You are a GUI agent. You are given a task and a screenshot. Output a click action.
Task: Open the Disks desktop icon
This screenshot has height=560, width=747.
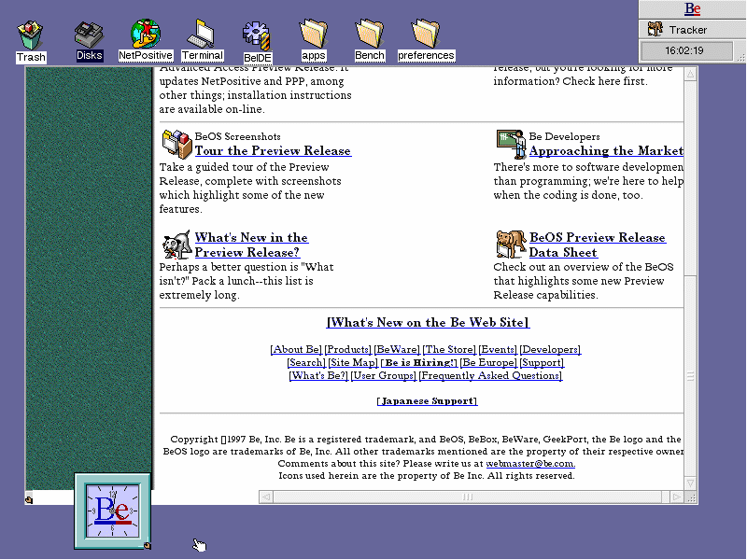coord(90,35)
